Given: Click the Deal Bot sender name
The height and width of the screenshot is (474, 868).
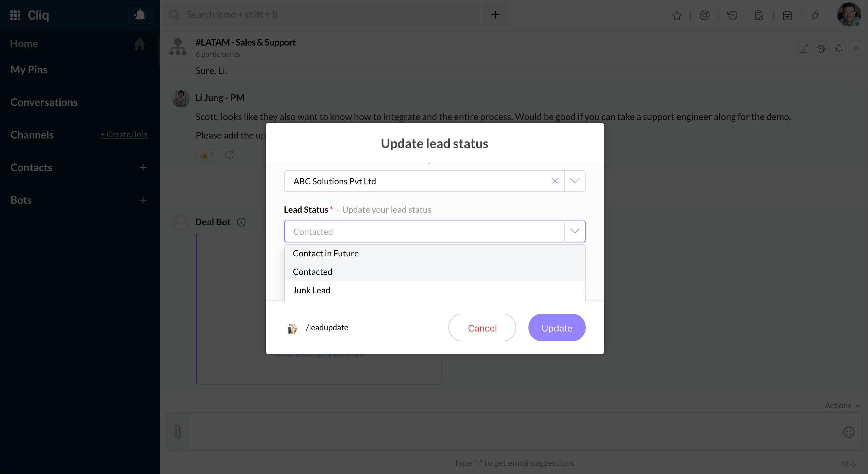Looking at the screenshot, I should click(x=213, y=222).
